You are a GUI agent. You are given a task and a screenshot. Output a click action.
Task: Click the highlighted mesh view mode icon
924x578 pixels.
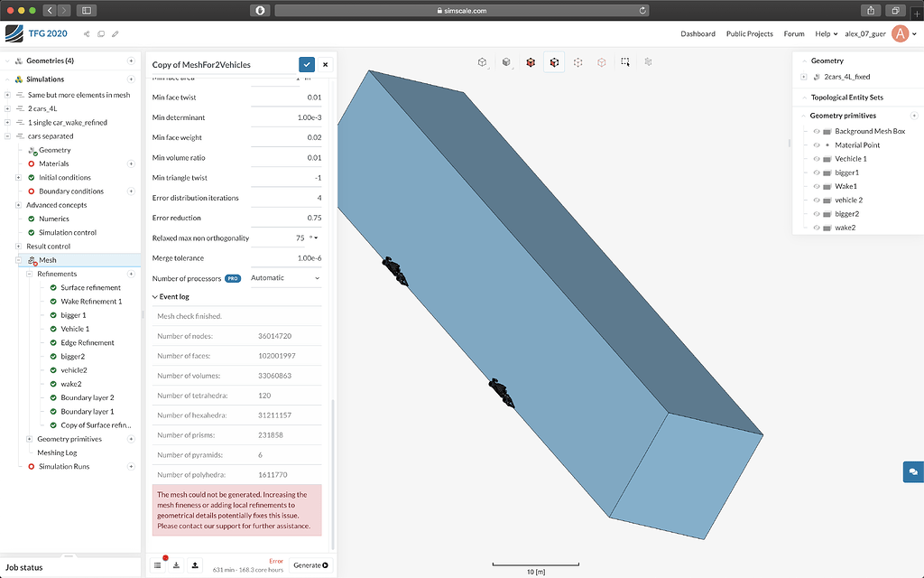coord(554,62)
